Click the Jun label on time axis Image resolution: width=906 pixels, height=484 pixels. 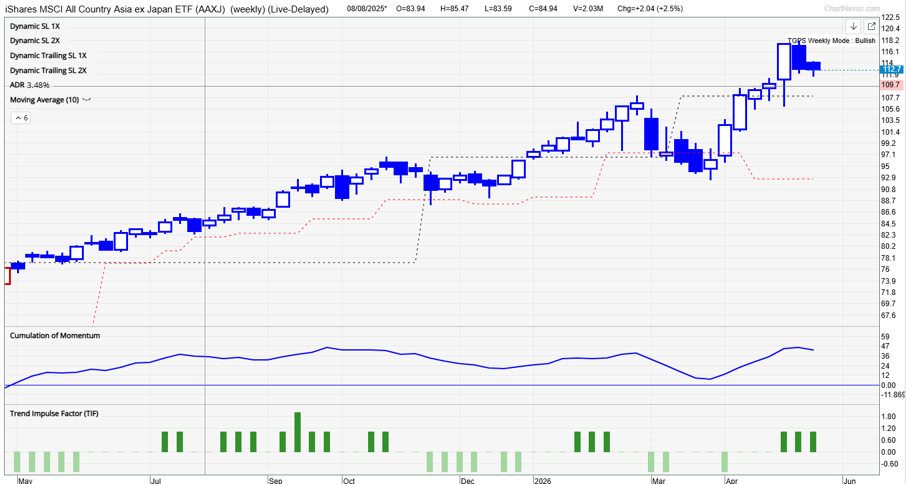tap(849, 480)
